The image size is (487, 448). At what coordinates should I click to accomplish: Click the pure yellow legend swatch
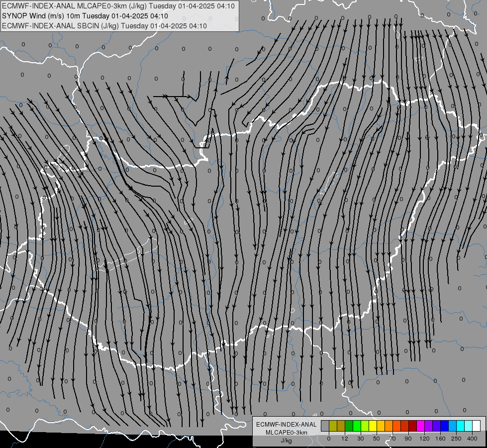click(x=373, y=426)
